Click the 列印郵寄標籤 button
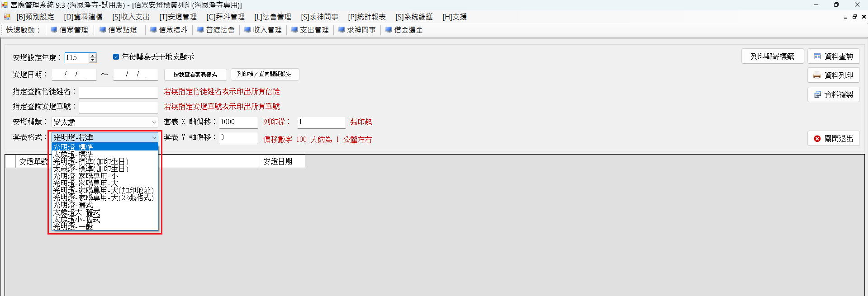Image resolution: width=868 pixels, height=296 pixels. pos(772,56)
